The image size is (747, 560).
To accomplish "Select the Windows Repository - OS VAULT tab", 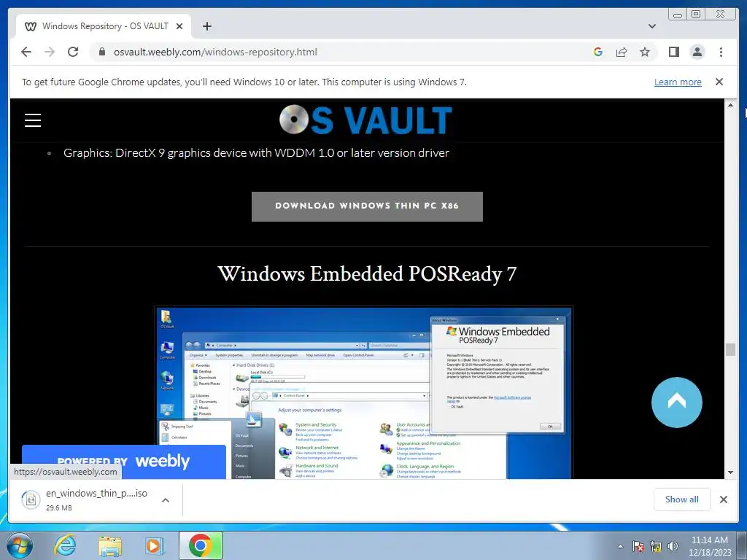I will coord(104,26).
